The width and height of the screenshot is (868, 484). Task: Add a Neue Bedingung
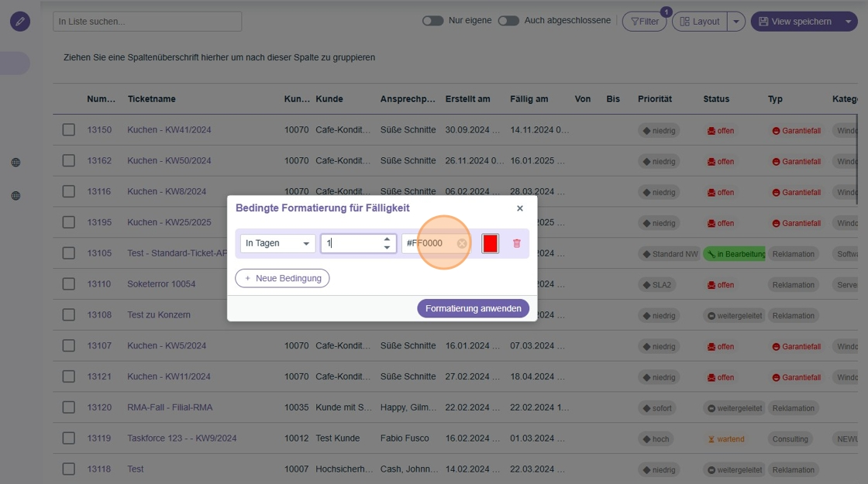(282, 278)
